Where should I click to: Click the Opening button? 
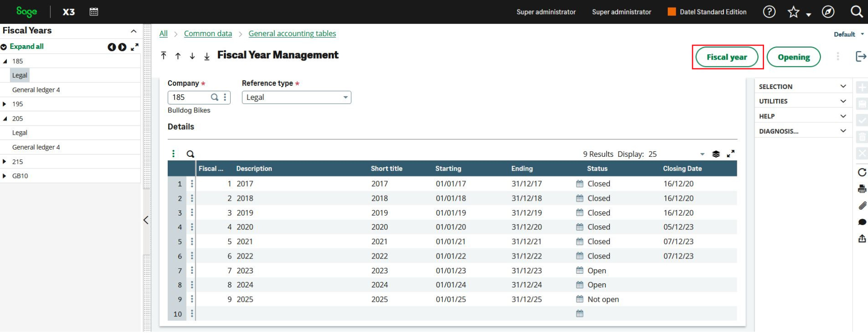(x=793, y=57)
